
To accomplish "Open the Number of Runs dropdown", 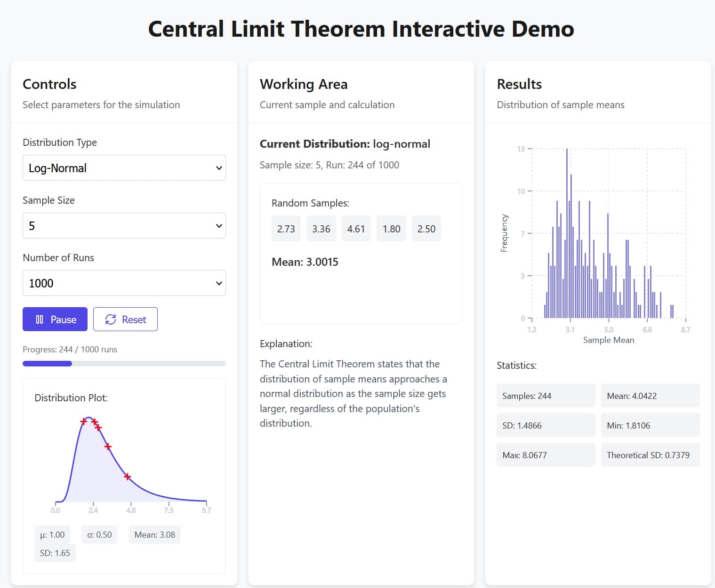I will (x=124, y=283).
